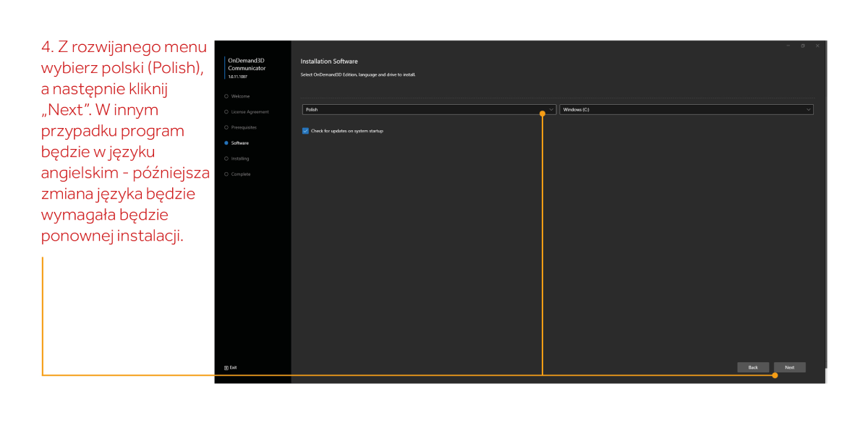Select the Welcome step
The image size is (868, 423).
click(237, 96)
